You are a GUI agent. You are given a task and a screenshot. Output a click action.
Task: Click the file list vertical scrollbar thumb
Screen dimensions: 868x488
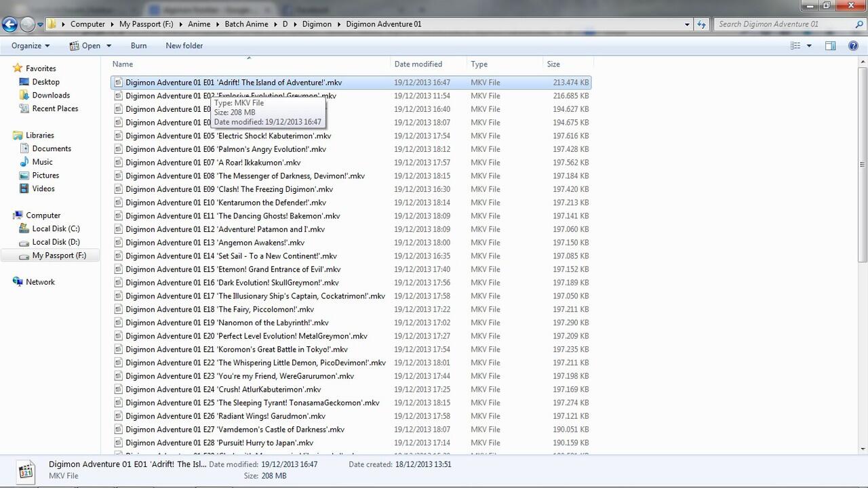862,165
